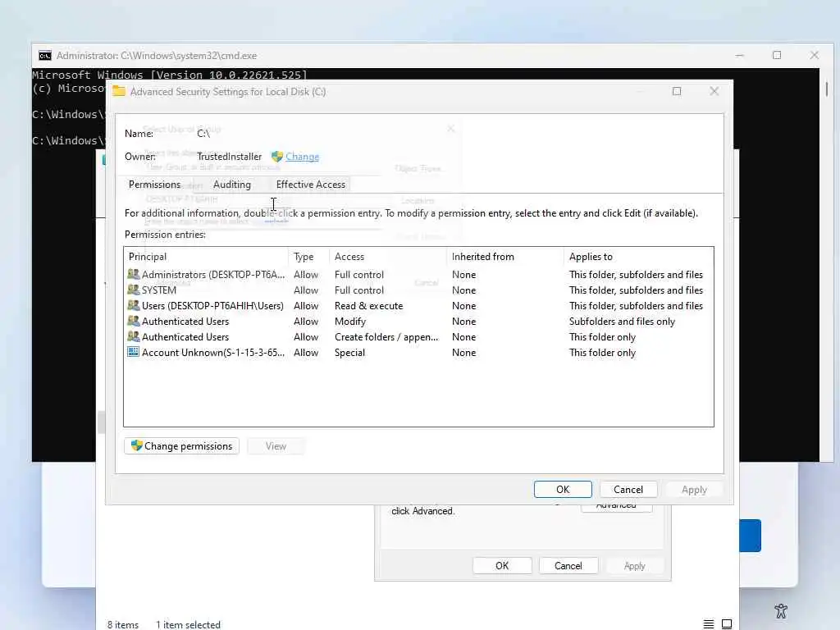This screenshot has height=630, width=840.
Task: Click Cancel in the properties dialog behind
Action: click(x=568, y=566)
